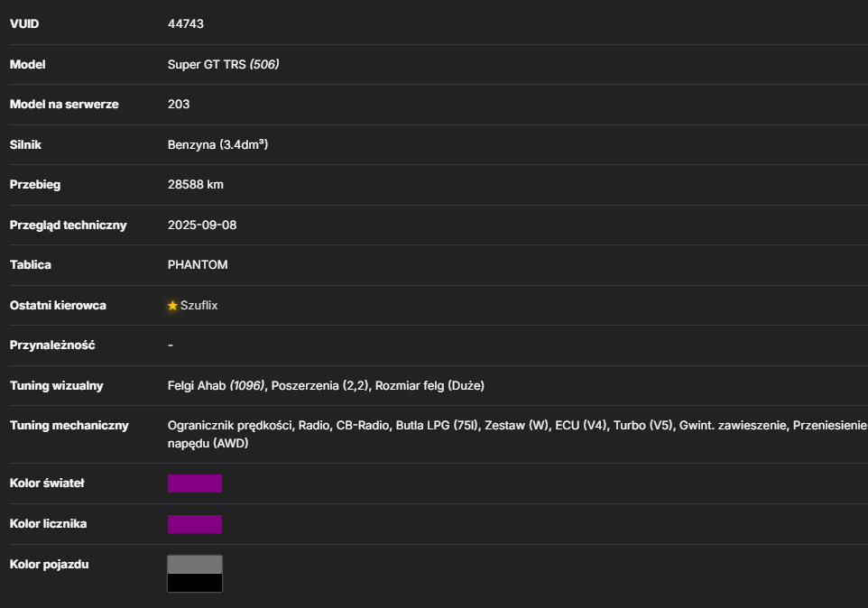This screenshot has height=608, width=868.
Task: Click the Ogranicznik prędkości entry
Action: click(x=231, y=426)
